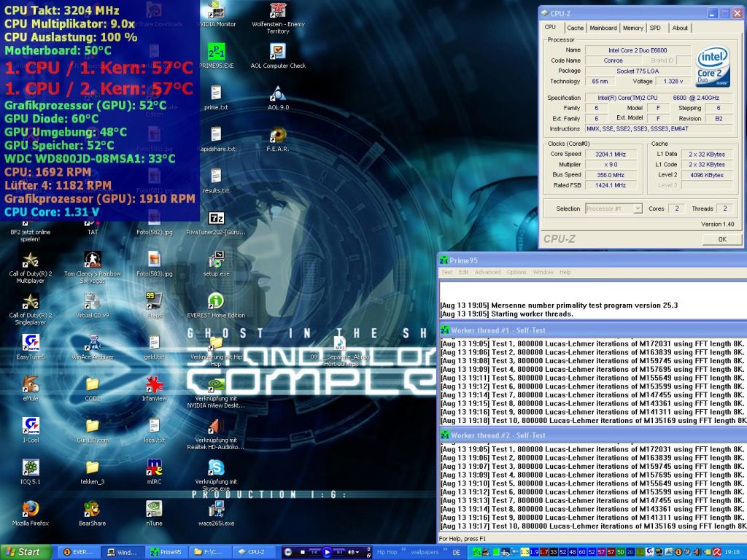The image size is (747, 560).
Task: Stop playback on the taskbar media player
Action: click(x=302, y=553)
